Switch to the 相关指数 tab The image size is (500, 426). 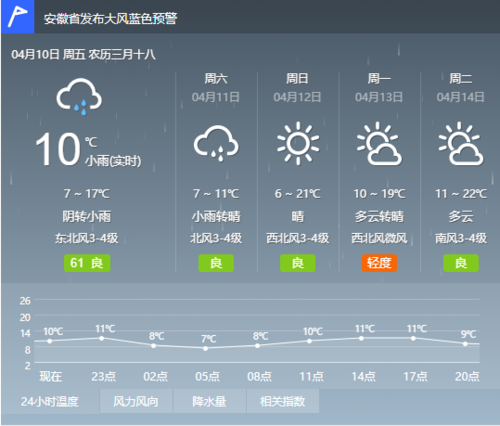(283, 401)
